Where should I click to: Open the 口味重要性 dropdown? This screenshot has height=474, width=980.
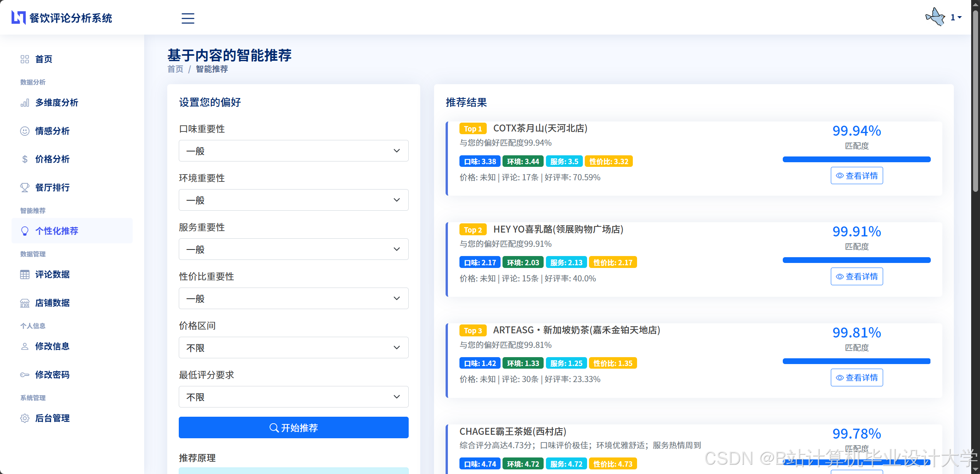[x=293, y=151]
